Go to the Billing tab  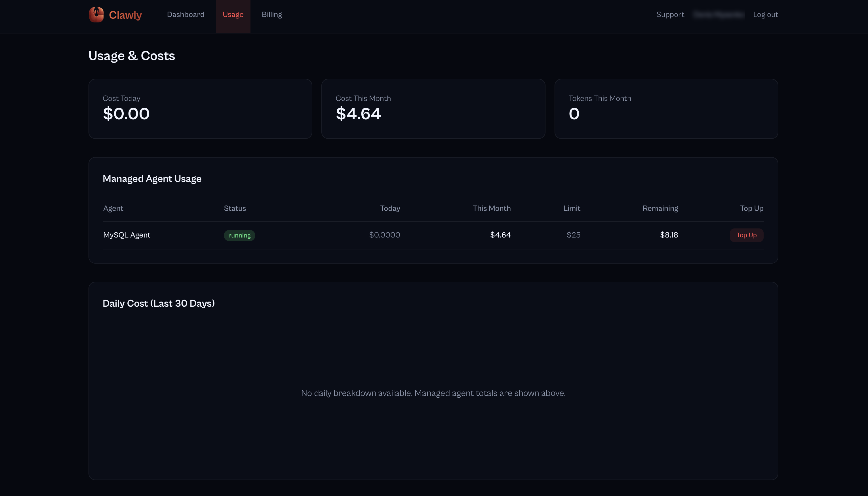click(x=272, y=15)
